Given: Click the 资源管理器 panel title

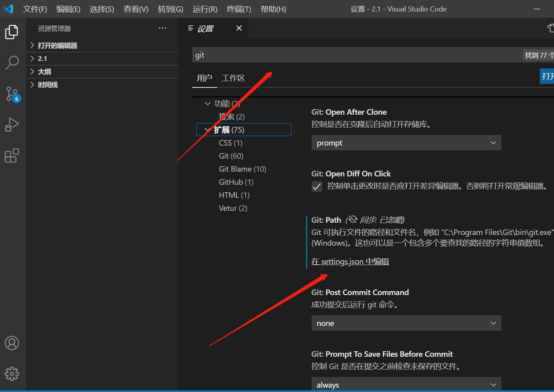Looking at the screenshot, I should pos(54,28).
